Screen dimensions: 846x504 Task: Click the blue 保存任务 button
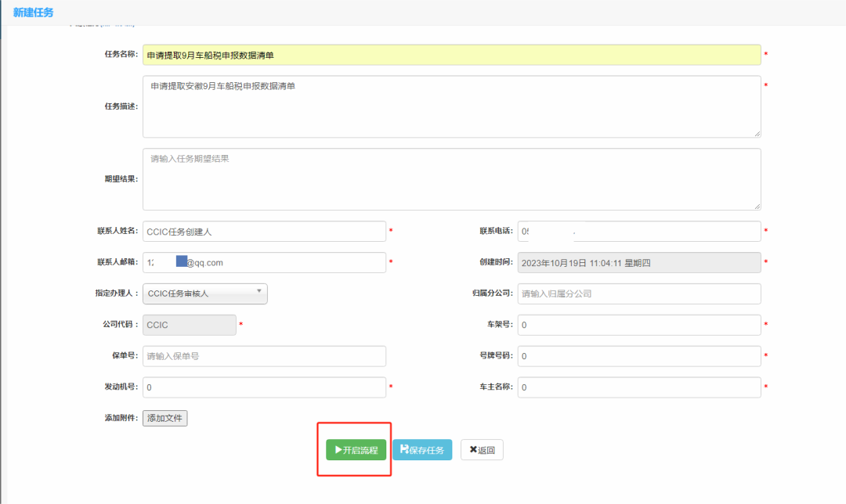coord(422,450)
